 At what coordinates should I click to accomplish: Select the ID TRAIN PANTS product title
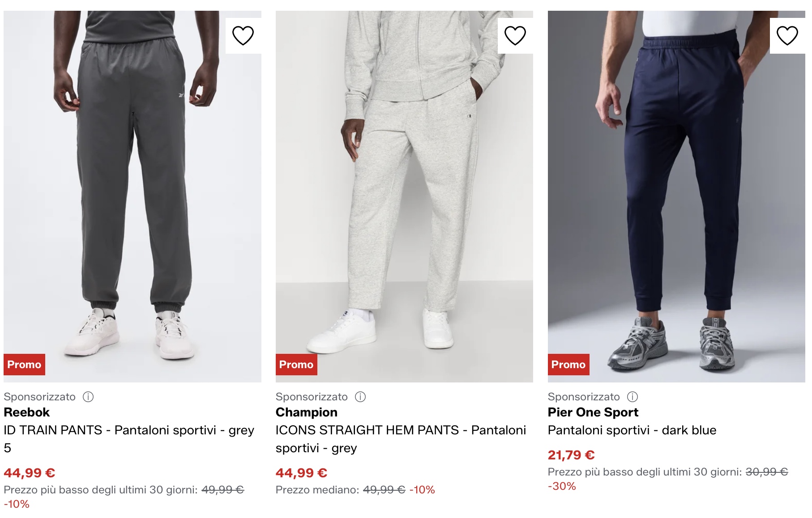[129, 431]
